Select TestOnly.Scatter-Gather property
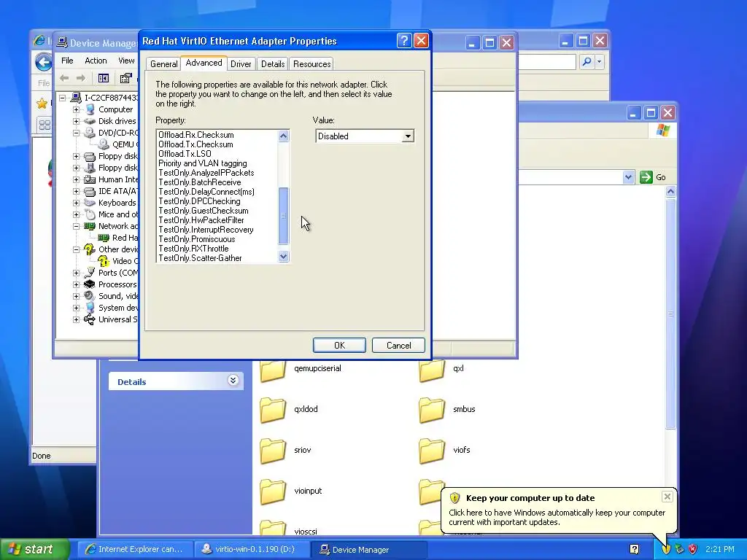The height and width of the screenshot is (560, 747). point(200,258)
